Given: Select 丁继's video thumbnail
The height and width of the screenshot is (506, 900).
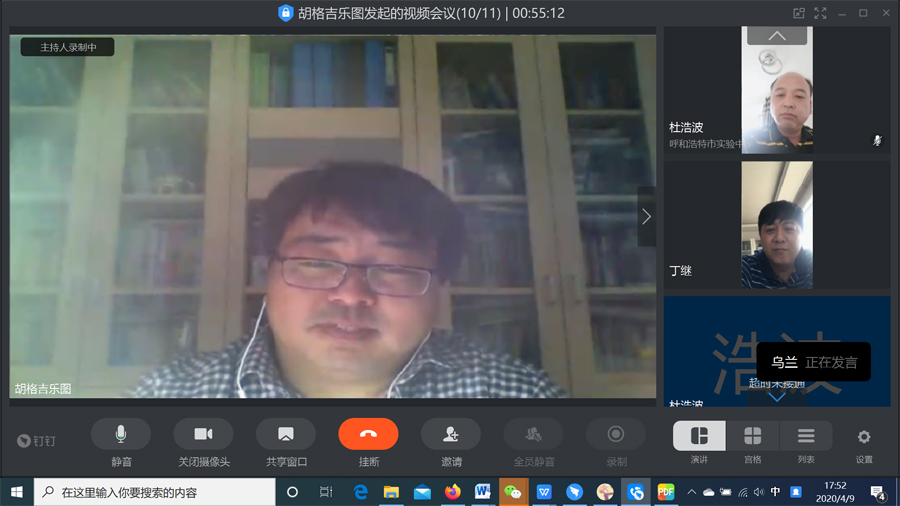Looking at the screenshot, I should (776, 226).
